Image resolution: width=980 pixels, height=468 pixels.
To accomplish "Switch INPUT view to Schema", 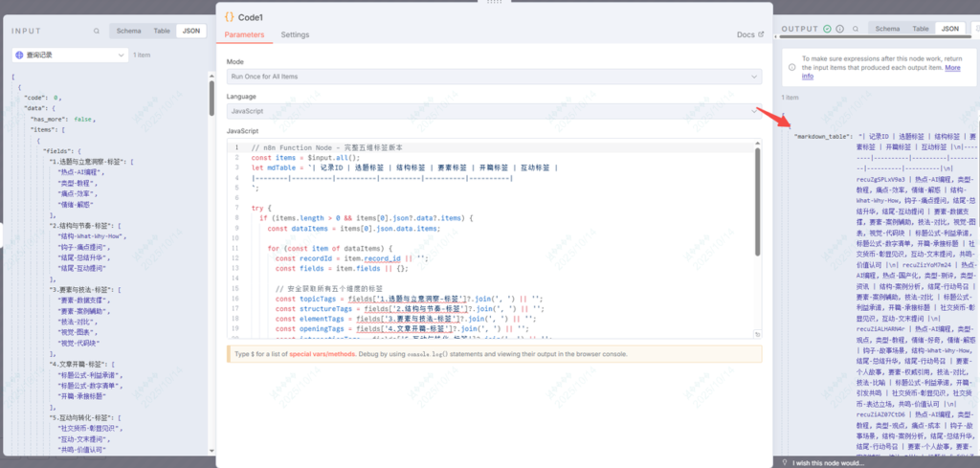I will coord(128,31).
